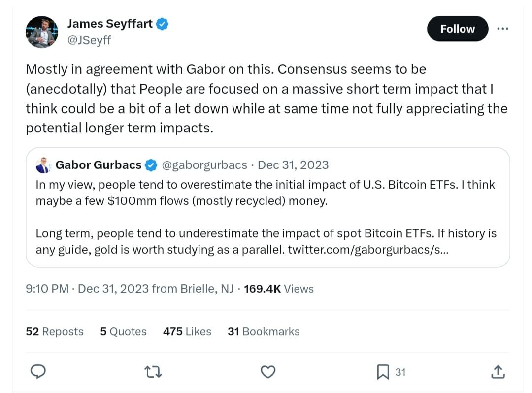Visit the @JSeyff handle
Image resolution: width=532 pixels, height=393 pixels.
coord(89,40)
